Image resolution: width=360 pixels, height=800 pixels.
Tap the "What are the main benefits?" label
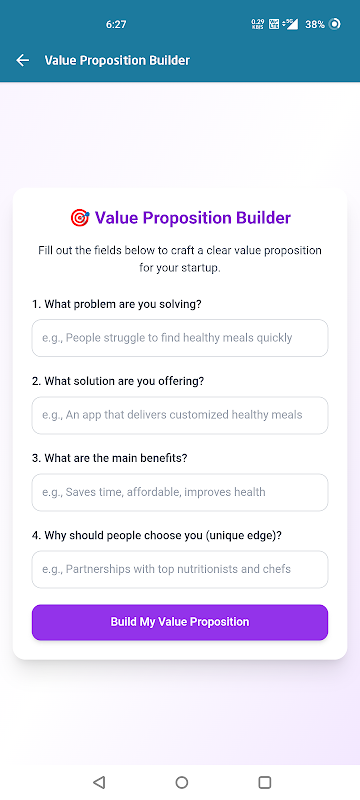click(110, 458)
